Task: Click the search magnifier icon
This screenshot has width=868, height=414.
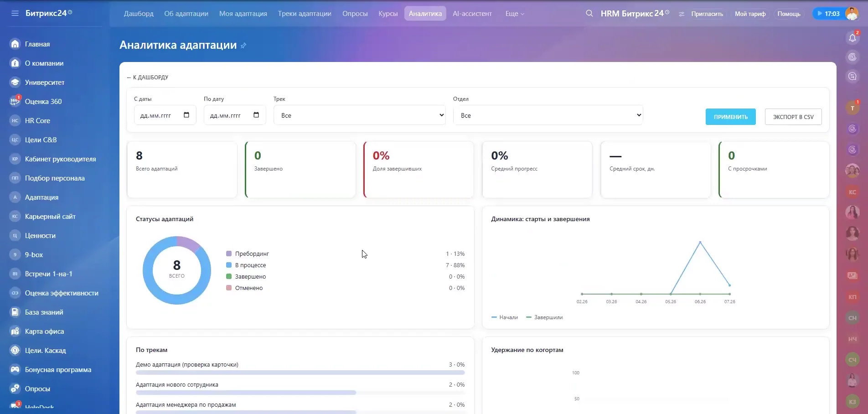Action: pos(589,13)
